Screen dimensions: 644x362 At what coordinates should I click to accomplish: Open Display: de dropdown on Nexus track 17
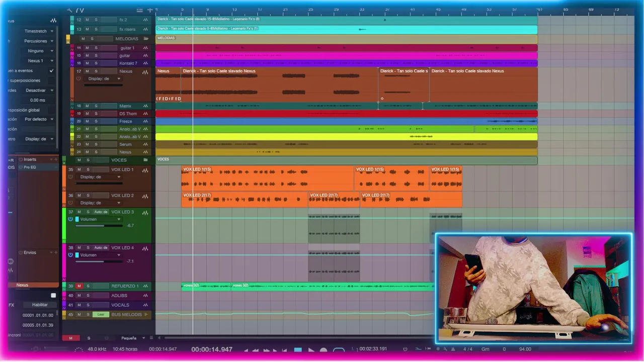[103, 79]
